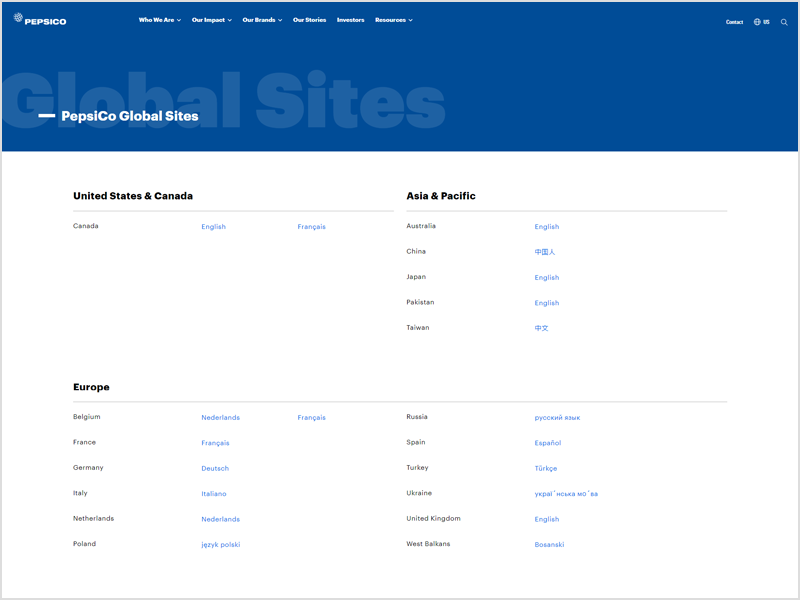Open the Our Stories menu item

[x=309, y=20]
